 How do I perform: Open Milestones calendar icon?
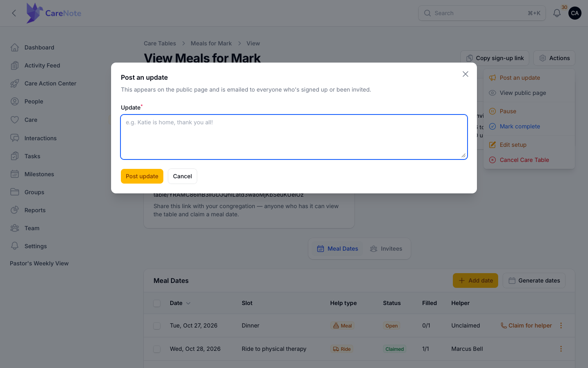(15, 174)
